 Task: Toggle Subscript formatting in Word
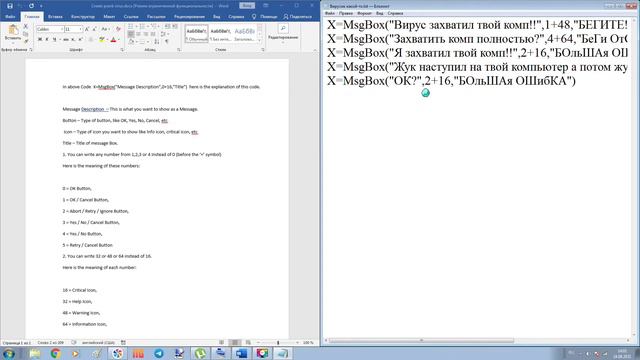72,39
